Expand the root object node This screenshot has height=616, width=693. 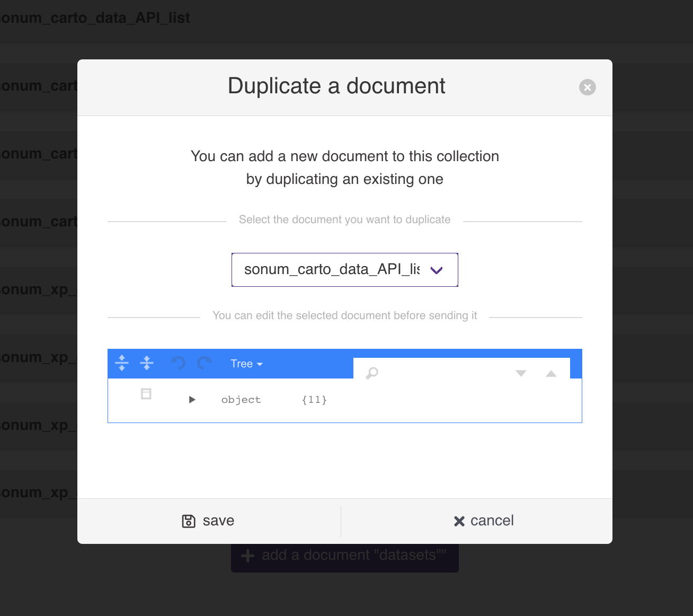pyautogui.click(x=192, y=400)
